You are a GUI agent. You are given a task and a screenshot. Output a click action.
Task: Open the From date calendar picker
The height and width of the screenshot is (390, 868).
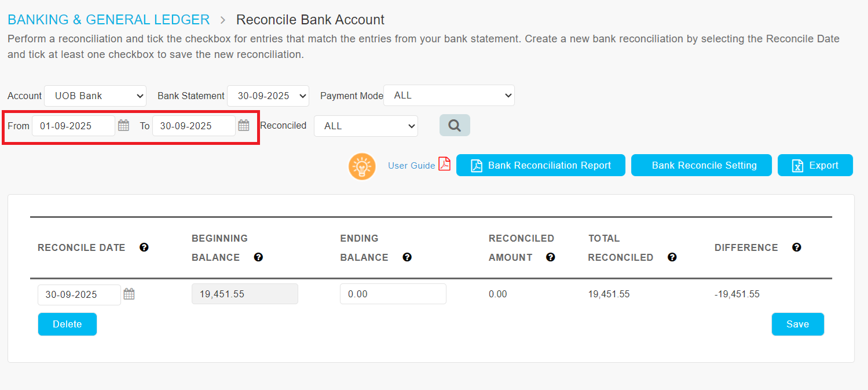tap(123, 125)
